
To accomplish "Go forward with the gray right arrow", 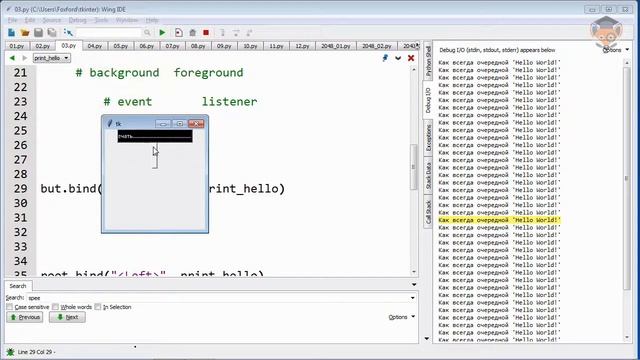I will coord(24,58).
